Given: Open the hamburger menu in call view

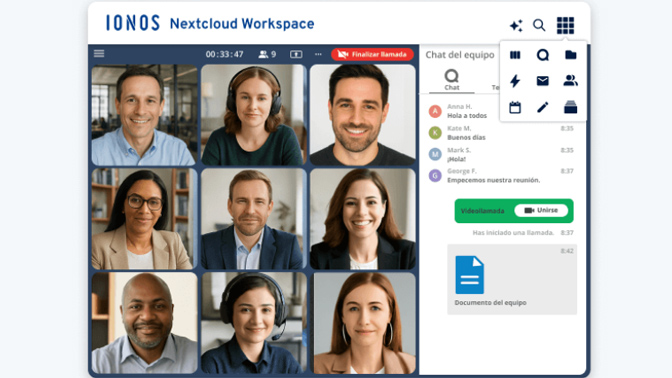Looking at the screenshot, I should (99, 54).
